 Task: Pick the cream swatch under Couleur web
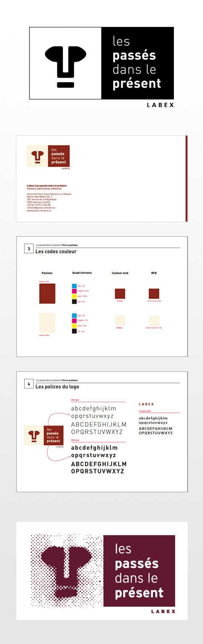(x=120, y=321)
